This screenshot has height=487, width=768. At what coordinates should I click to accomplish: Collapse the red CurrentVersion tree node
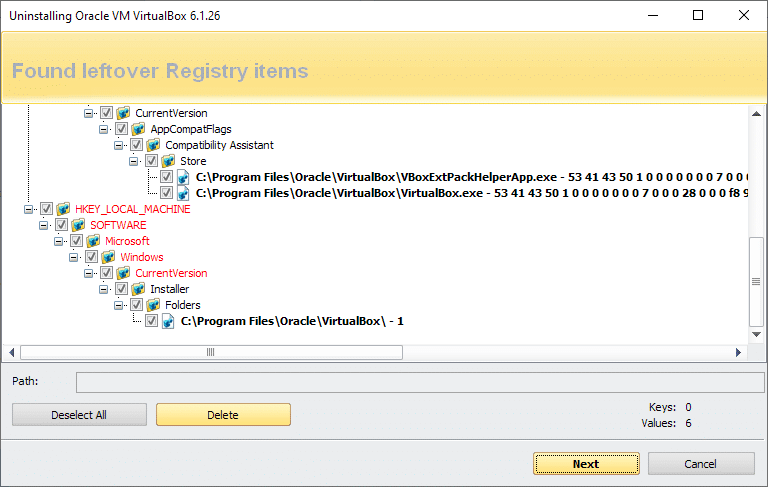[89, 273]
